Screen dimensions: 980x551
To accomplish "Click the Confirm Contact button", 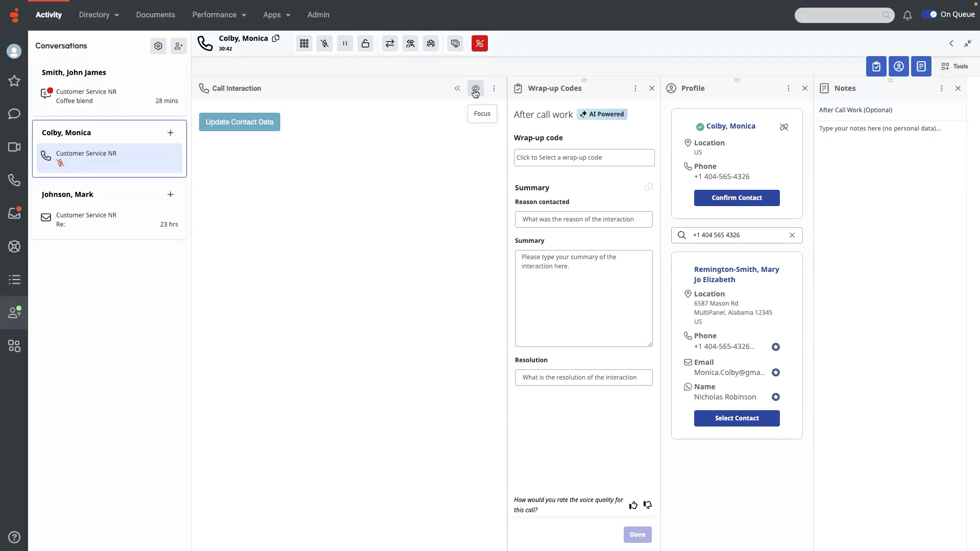I will click(737, 198).
